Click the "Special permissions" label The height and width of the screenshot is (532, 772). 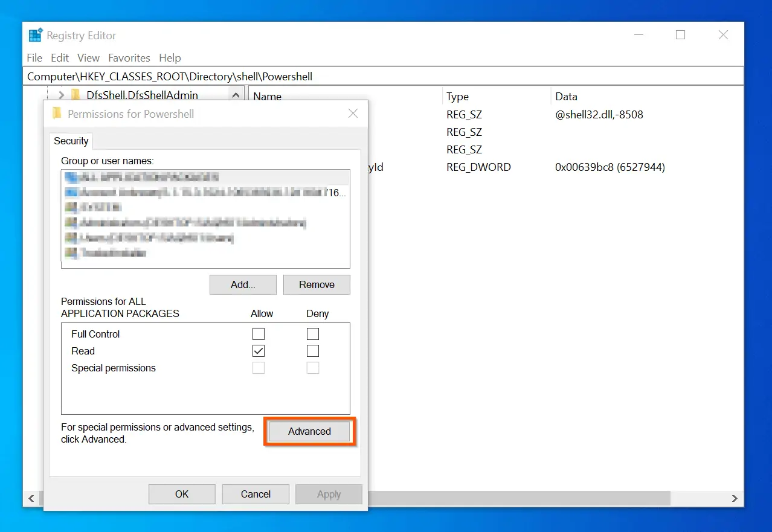point(114,368)
